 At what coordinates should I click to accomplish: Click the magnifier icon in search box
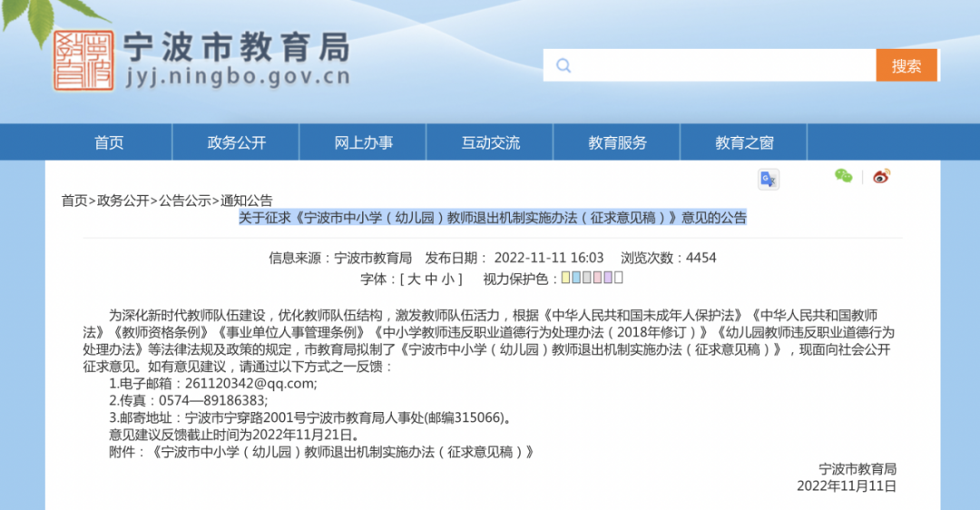563,65
